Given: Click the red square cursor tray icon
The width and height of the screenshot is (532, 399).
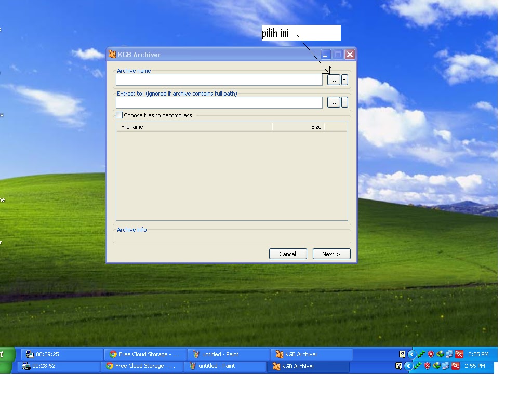Looking at the screenshot, I should click(459, 354).
